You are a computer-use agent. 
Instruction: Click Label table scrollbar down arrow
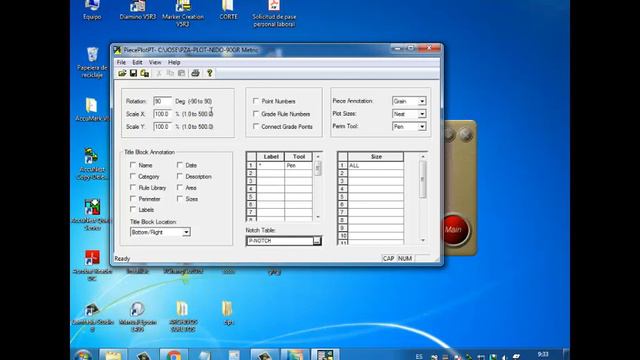click(318, 217)
